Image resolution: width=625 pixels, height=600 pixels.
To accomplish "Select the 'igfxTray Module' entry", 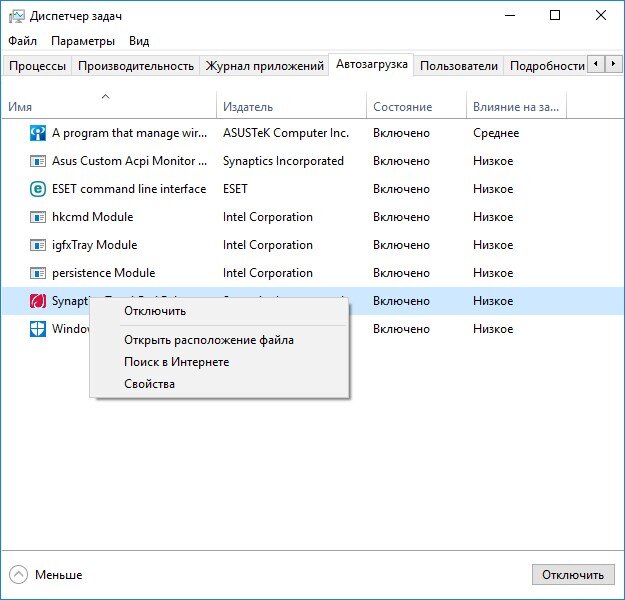I will coord(312,245).
